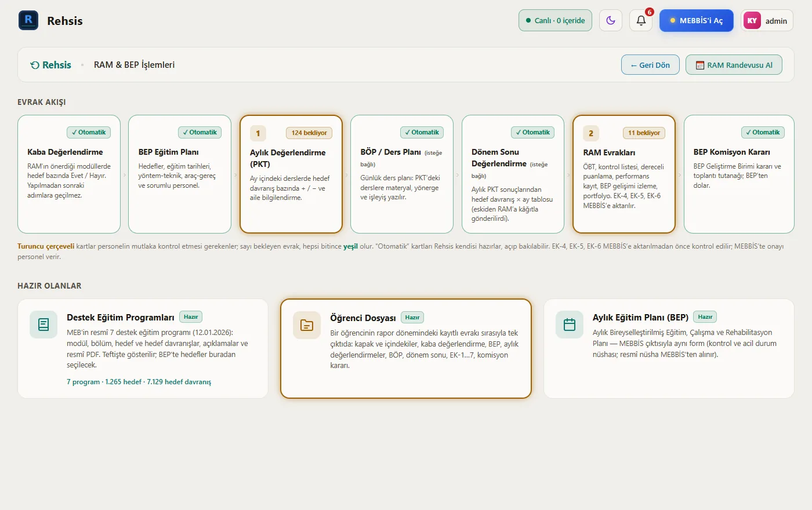812x510 pixels.
Task: Click Hazır badge beside Destek Eğitim Programları
Action: point(191,317)
